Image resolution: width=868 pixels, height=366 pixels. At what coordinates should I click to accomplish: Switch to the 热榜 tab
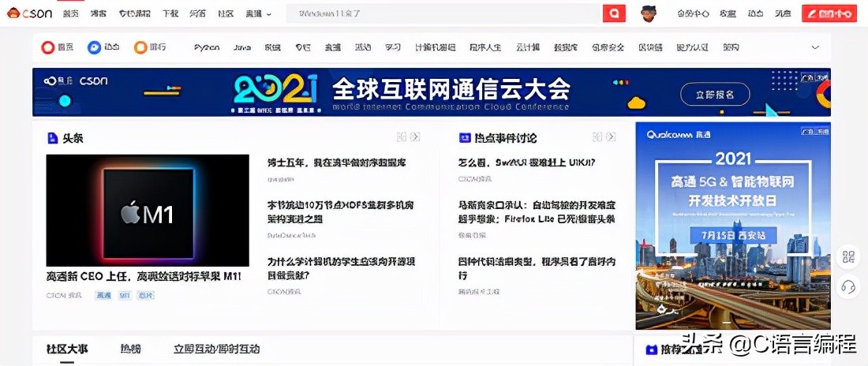(131, 349)
